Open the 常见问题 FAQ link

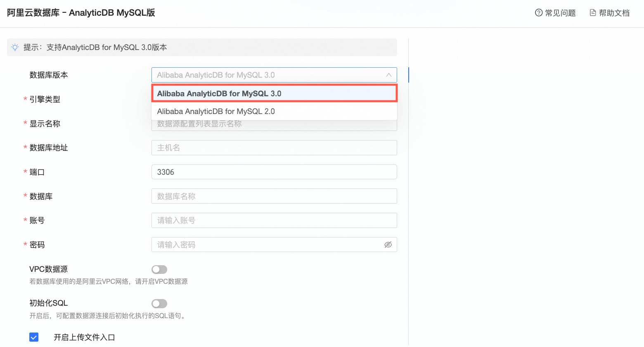coord(555,13)
